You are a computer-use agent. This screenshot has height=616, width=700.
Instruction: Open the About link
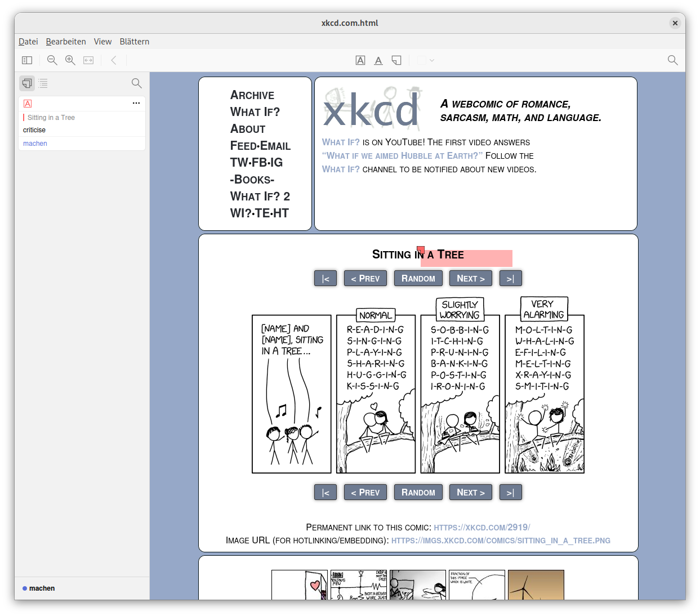coord(248,129)
